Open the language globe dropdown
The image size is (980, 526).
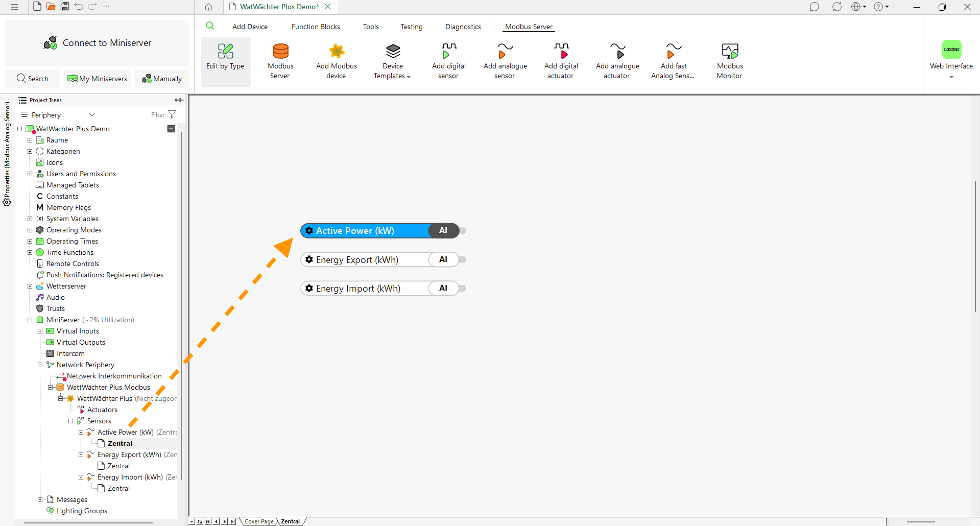tap(859, 7)
